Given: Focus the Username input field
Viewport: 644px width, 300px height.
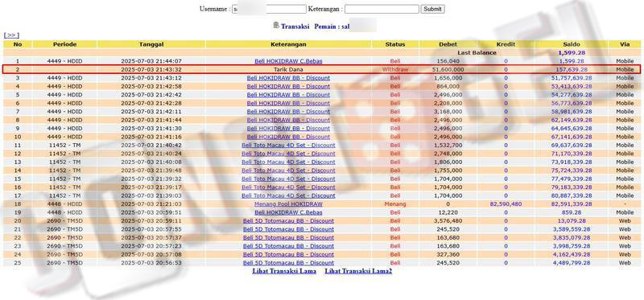Looking at the screenshot, I should click(x=270, y=9).
